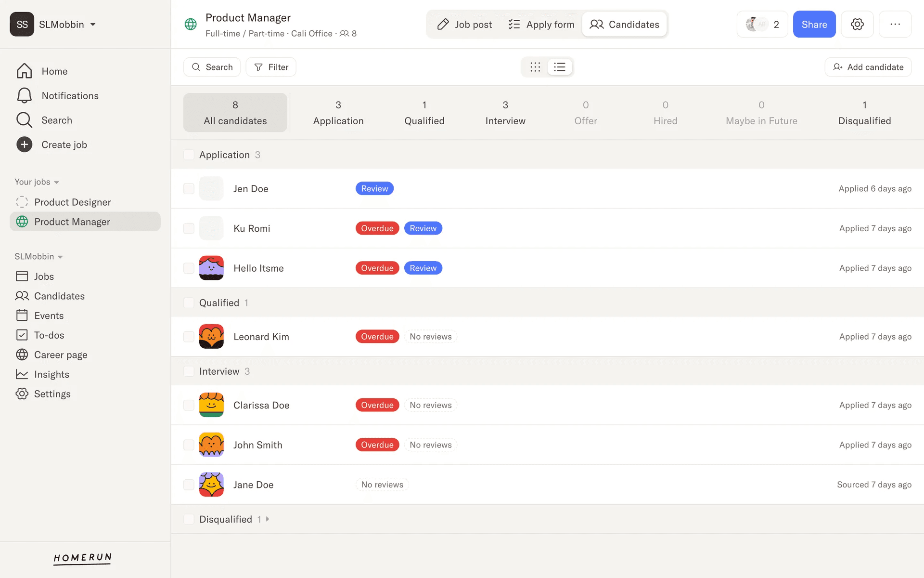This screenshot has width=924, height=578.
Task: Open Notifications bell in sidebar
Action: 24,95
